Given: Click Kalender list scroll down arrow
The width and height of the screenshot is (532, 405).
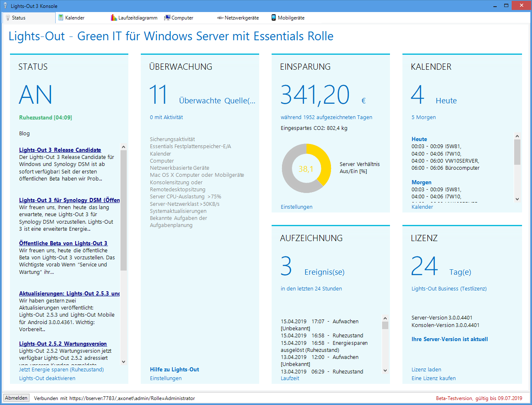Looking at the screenshot, I should tap(517, 199).
